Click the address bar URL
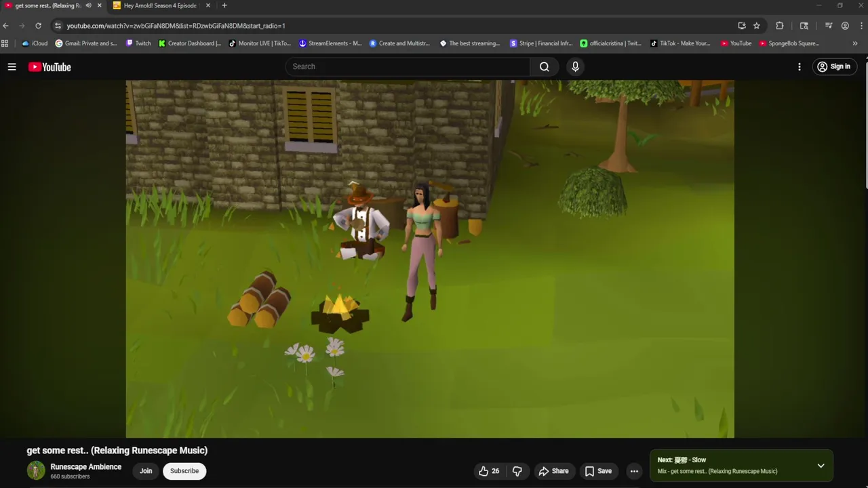 tap(176, 26)
